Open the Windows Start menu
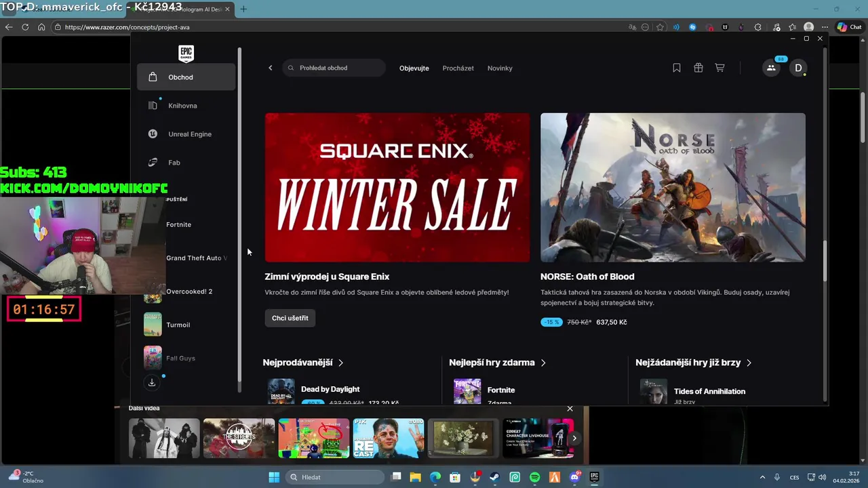This screenshot has height=488, width=868. (274, 477)
